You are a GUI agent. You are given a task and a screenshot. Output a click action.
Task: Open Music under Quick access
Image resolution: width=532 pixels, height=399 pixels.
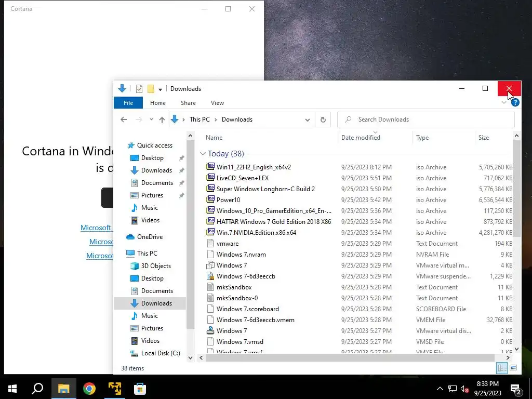[149, 208]
